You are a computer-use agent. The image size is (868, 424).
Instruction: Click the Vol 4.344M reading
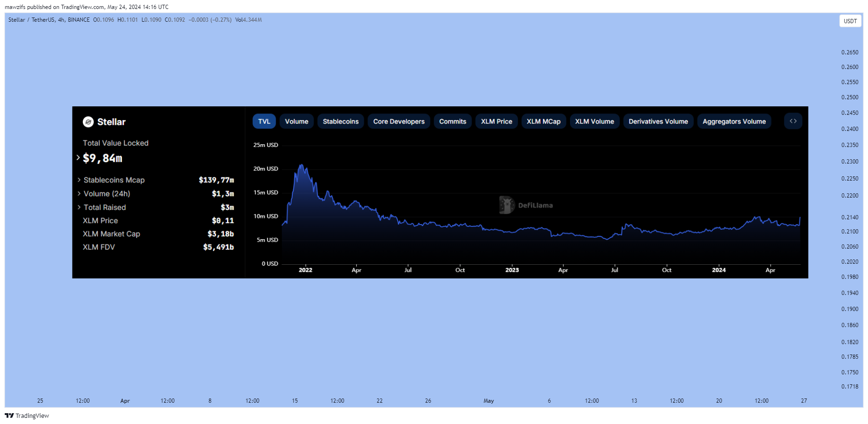pos(248,20)
